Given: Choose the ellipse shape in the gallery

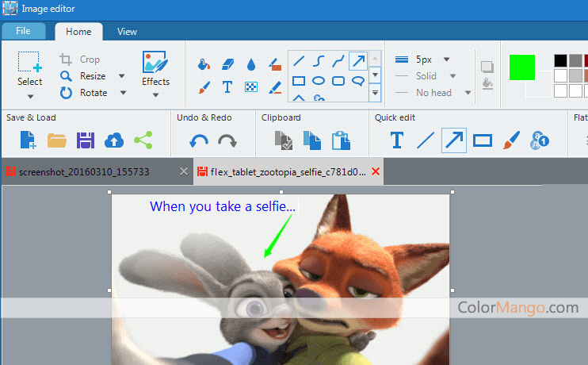Looking at the screenshot, I should (319, 81).
